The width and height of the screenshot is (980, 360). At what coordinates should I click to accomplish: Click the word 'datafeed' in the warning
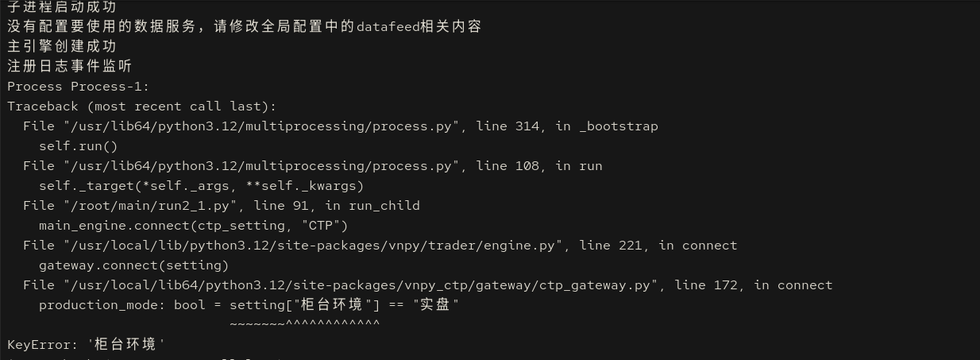pos(388,26)
